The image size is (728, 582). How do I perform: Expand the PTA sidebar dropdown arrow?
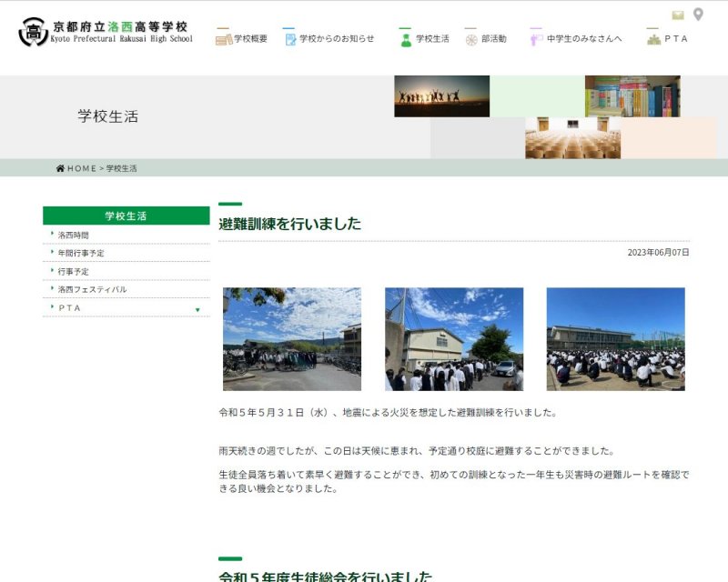(x=197, y=309)
